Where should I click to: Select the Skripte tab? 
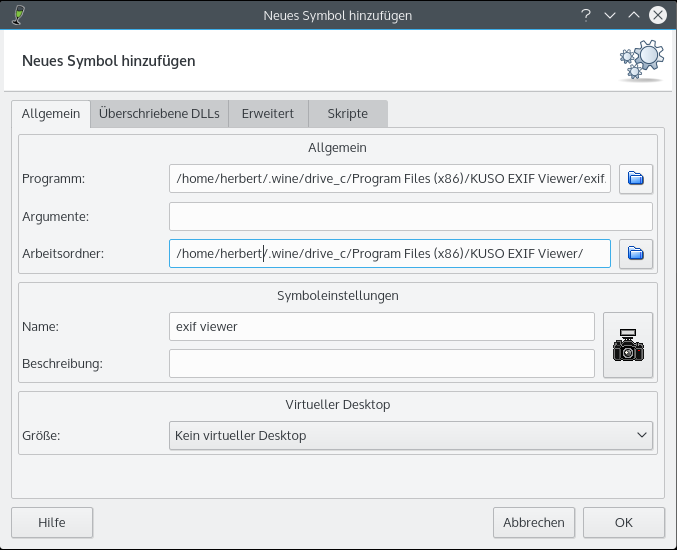point(347,114)
